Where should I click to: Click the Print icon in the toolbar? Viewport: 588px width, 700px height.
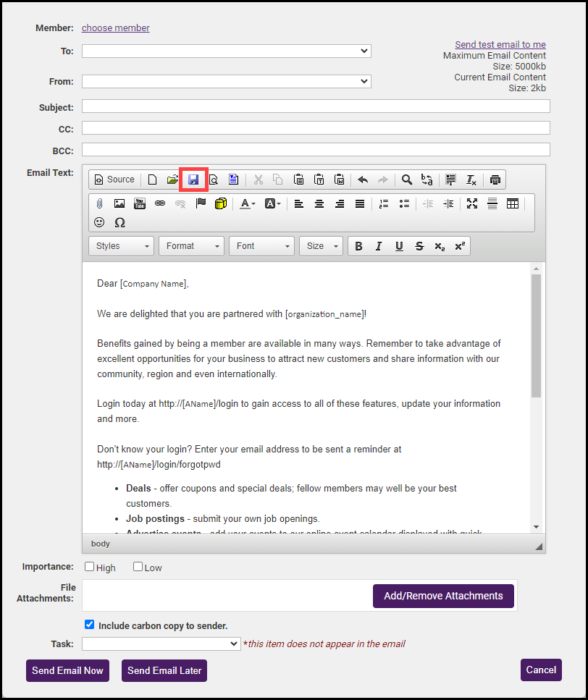(x=495, y=180)
